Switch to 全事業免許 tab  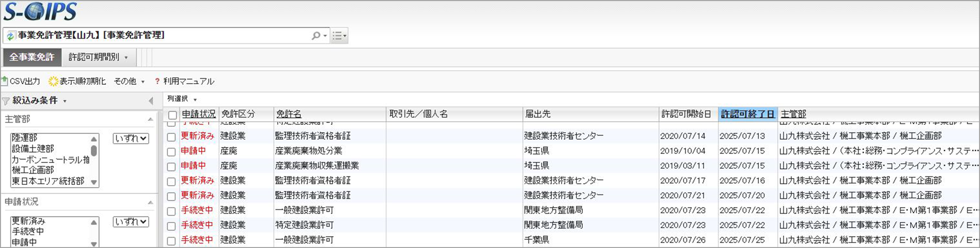32,57
